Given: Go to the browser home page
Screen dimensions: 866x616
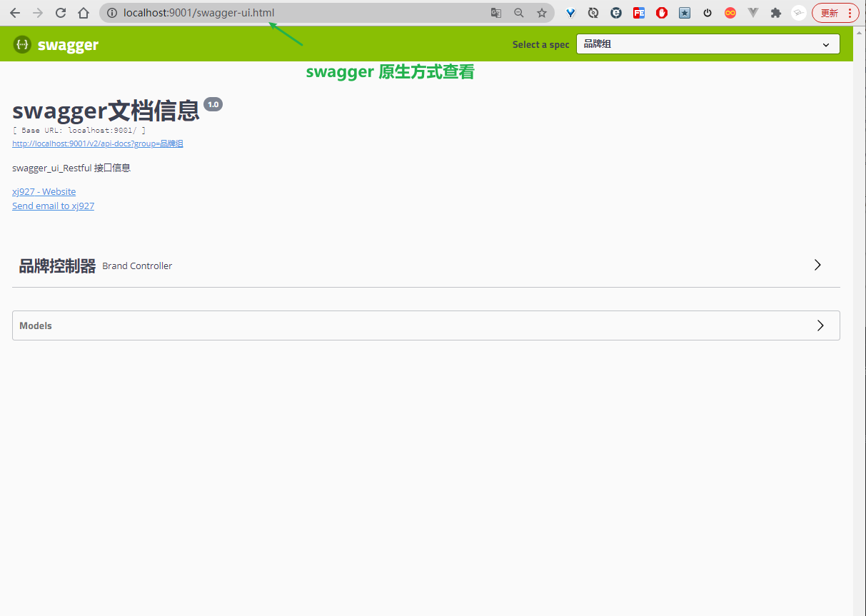Looking at the screenshot, I should point(84,13).
